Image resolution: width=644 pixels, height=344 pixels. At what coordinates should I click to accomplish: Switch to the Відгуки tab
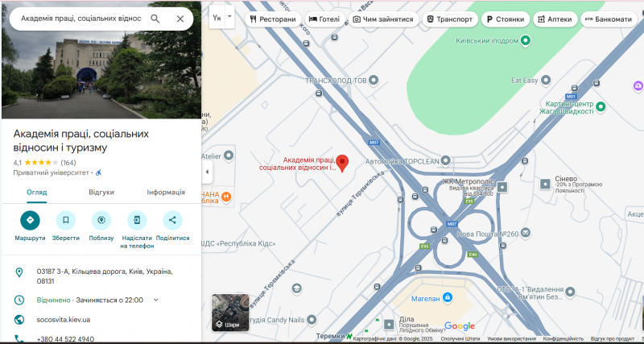[x=101, y=193]
